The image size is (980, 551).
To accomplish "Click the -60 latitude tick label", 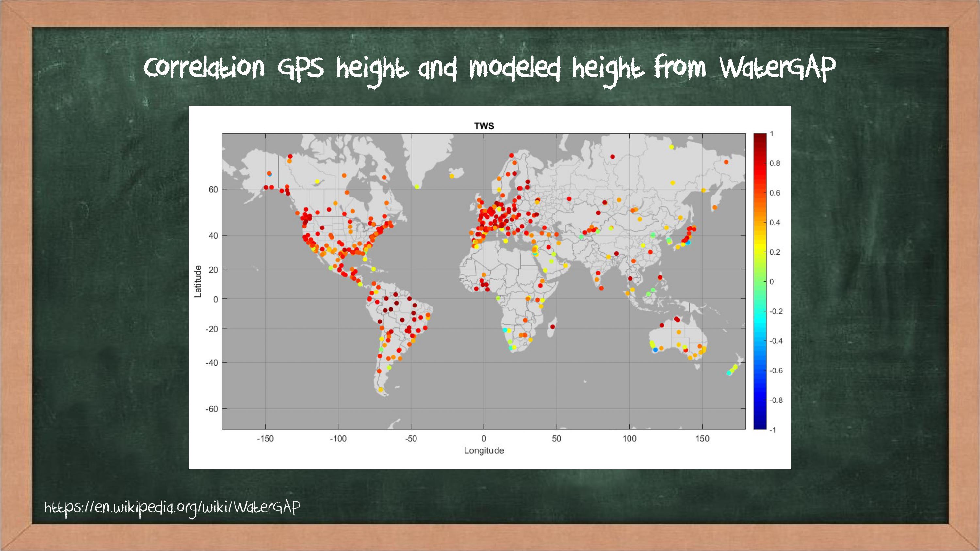I will click(x=212, y=409).
